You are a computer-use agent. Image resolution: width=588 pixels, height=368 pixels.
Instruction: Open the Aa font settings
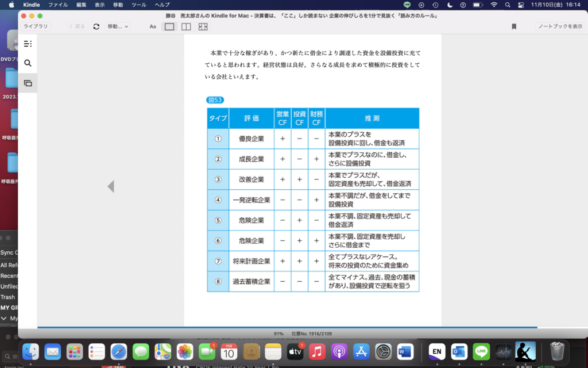tap(153, 26)
